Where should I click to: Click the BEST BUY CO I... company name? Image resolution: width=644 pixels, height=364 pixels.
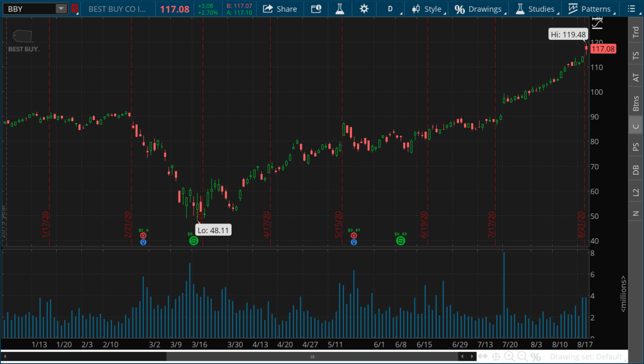[116, 9]
